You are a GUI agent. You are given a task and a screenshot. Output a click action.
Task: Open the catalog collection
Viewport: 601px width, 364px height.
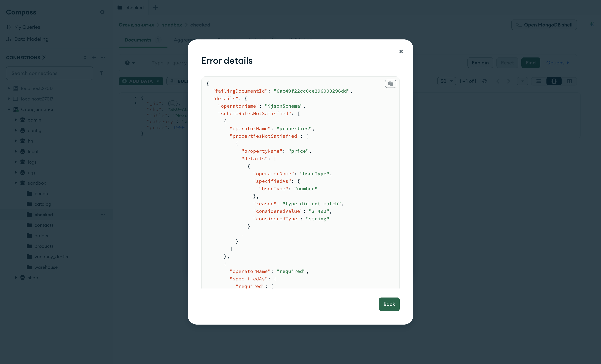click(x=43, y=204)
